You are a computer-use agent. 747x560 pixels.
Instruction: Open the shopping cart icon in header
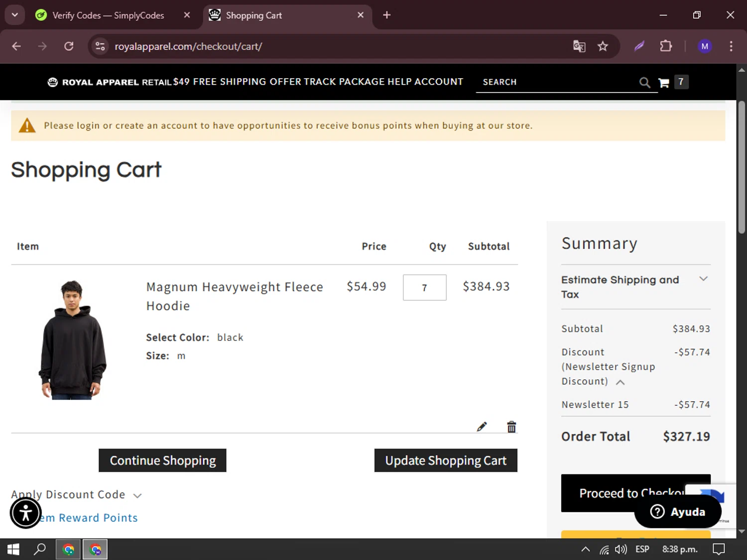[663, 83]
